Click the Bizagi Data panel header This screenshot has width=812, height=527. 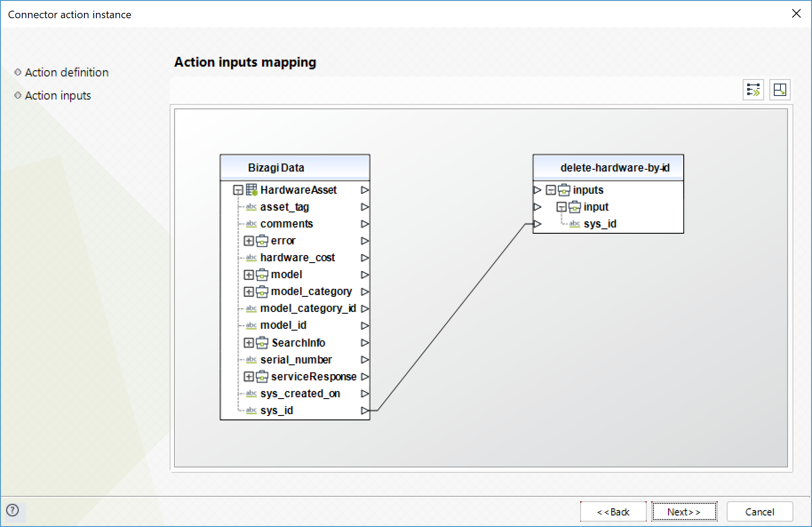coord(295,168)
